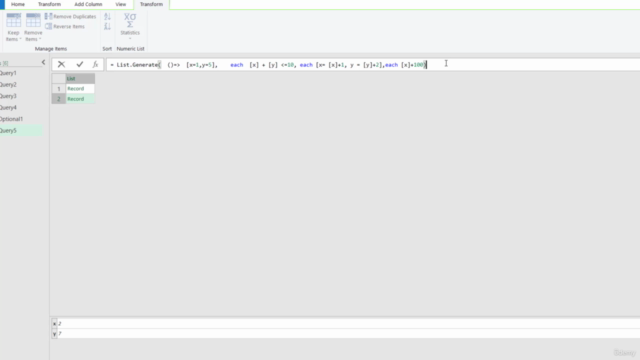The height and width of the screenshot is (360, 640).
Task: Open the left Transform ribbon tab
Action: coord(49,4)
